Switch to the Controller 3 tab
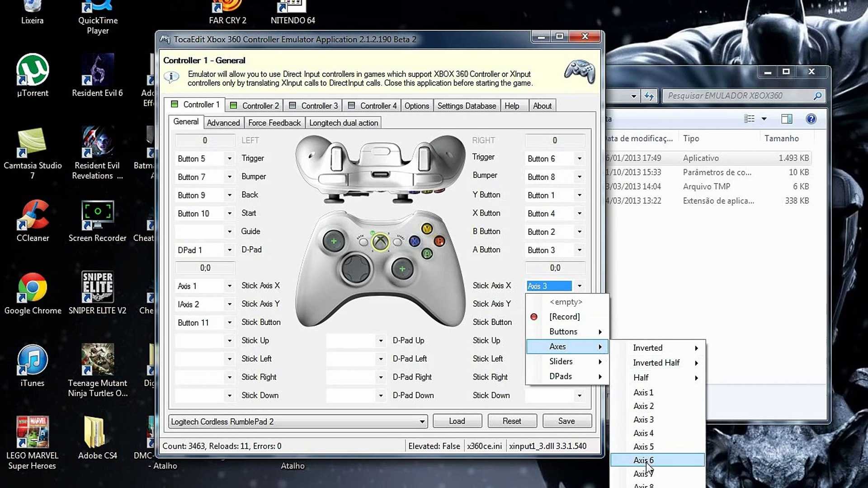868x488 pixels. [313, 106]
